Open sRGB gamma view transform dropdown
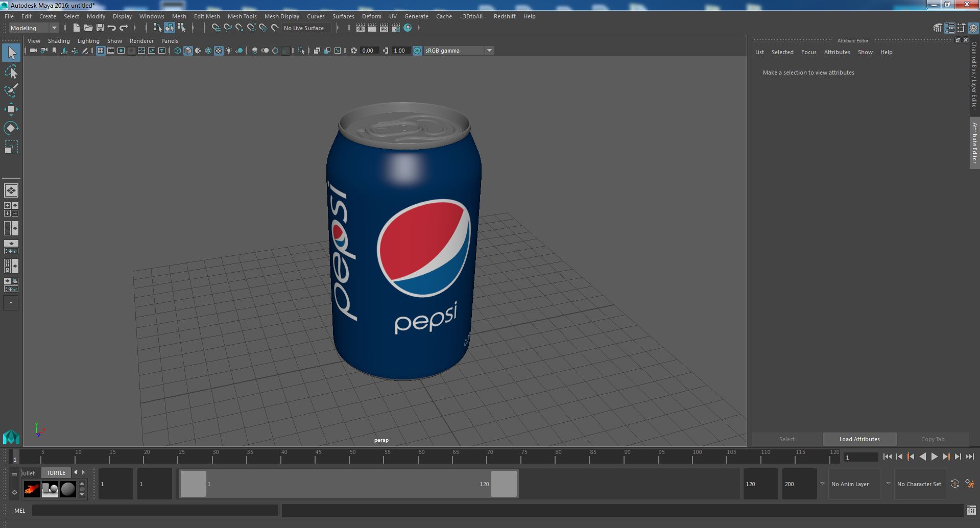The width and height of the screenshot is (980, 528). (459, 51)
